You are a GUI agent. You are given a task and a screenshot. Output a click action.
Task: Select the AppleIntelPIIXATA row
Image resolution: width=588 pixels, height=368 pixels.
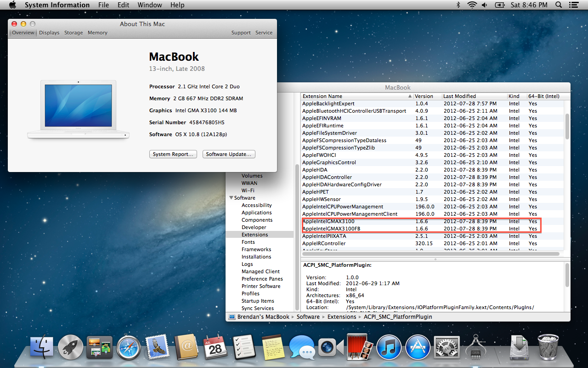coord(432,236)
